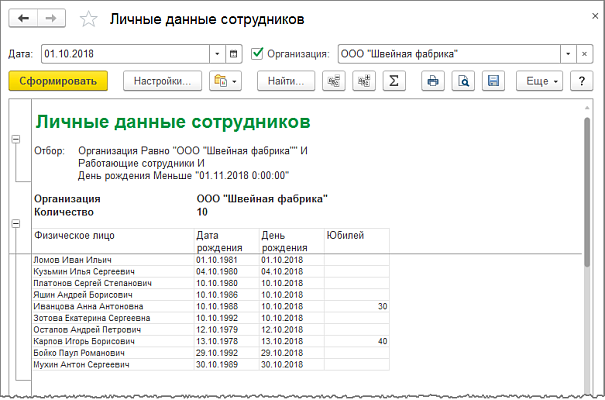The image size is (605, 400).
Task: Collapse all groups in the report
Action: tap(332, 81)
